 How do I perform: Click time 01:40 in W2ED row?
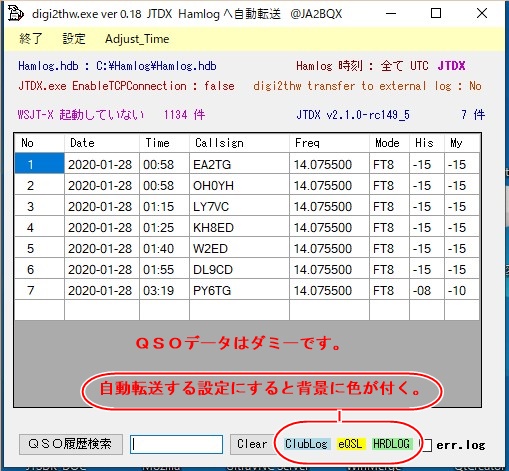point(164,248)
